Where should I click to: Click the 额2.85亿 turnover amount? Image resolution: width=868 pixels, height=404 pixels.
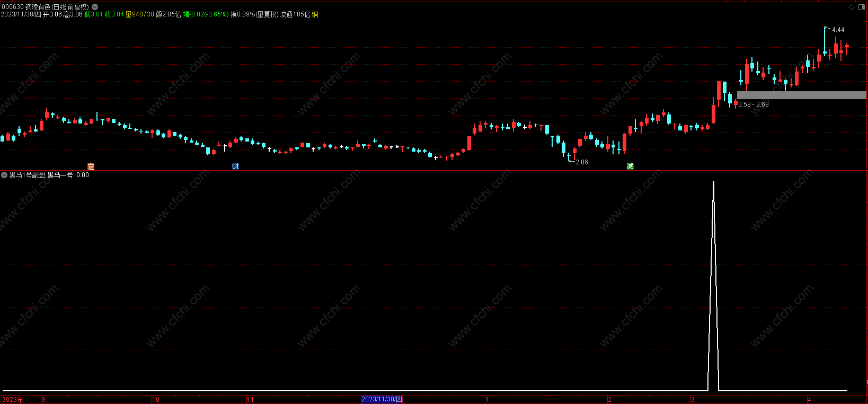[x=169, y=14]
